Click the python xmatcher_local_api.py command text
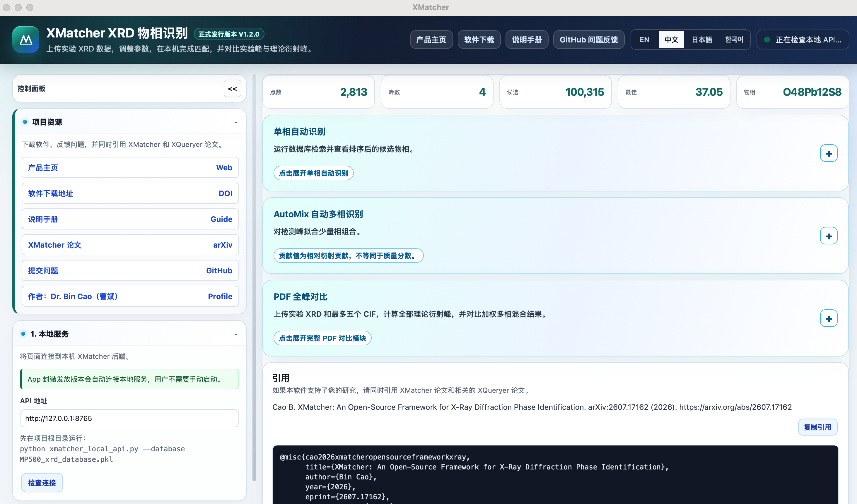Screen dimensions: 857x504 102,454
